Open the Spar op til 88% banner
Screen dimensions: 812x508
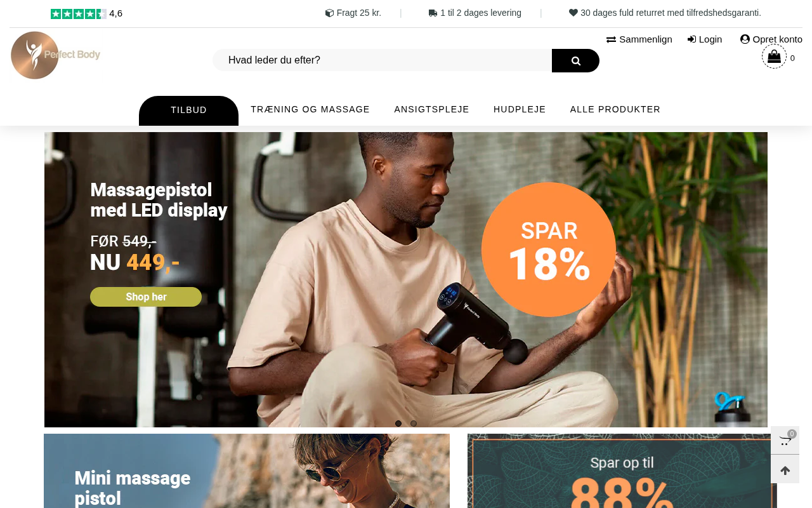[622, 471]
